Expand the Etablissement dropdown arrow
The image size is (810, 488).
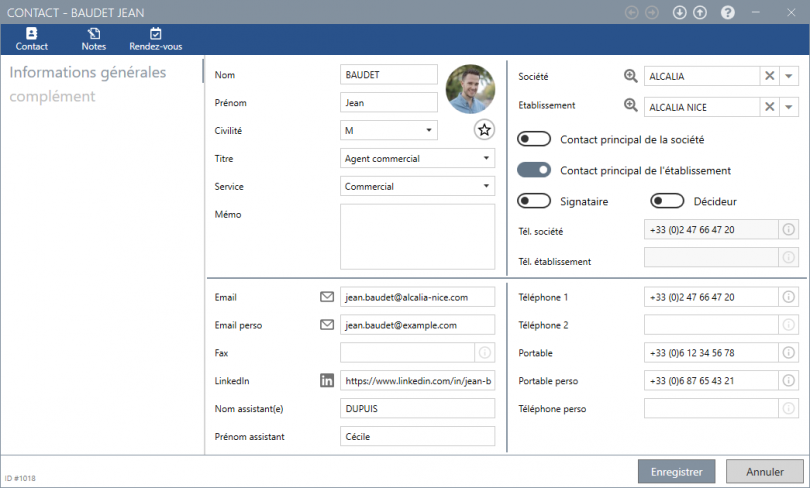[x=789, y=107]
